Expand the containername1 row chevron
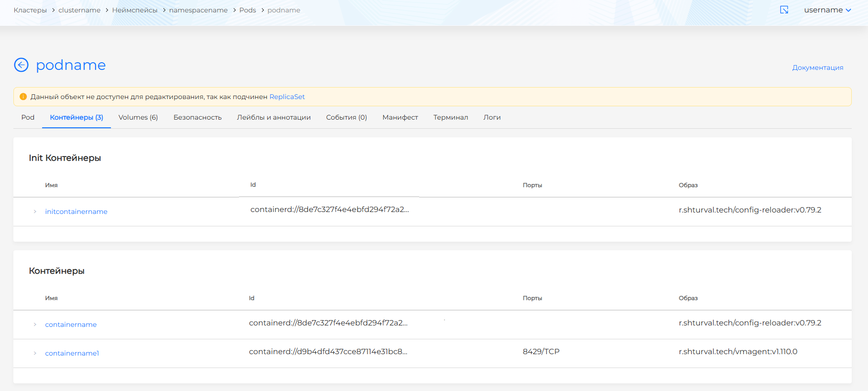 [x=35, y=353]
